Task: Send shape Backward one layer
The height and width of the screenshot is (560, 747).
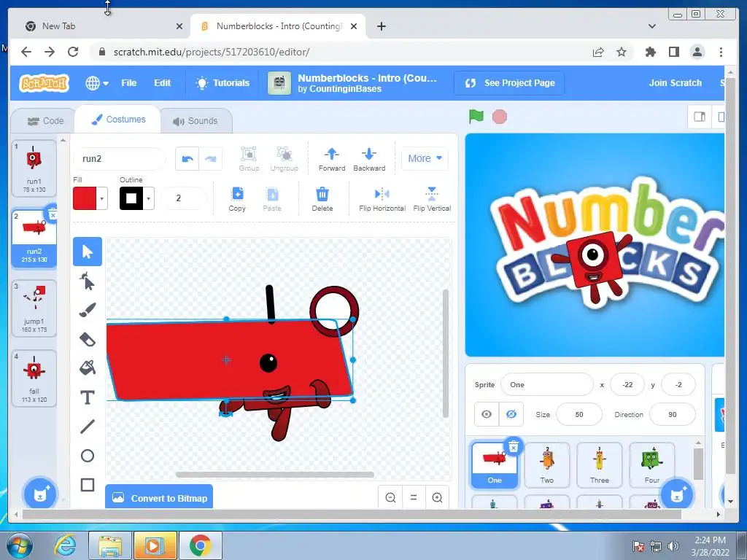Action: 369,158
